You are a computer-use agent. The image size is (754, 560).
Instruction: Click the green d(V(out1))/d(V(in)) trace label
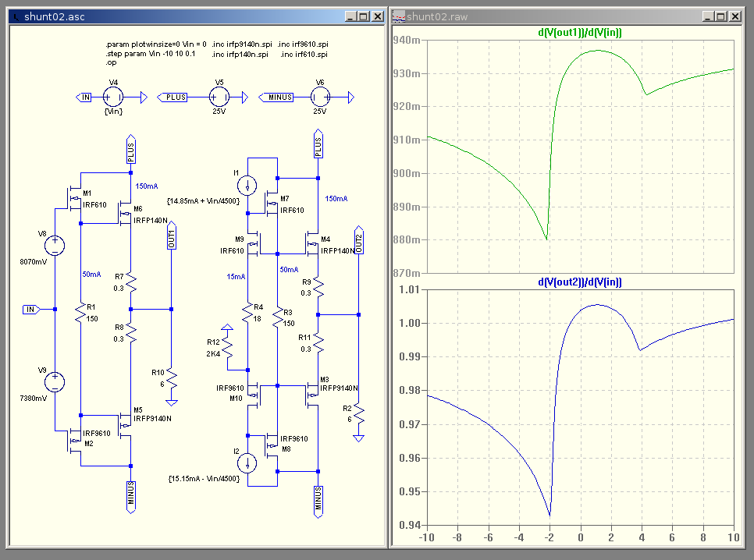point(579,32)
